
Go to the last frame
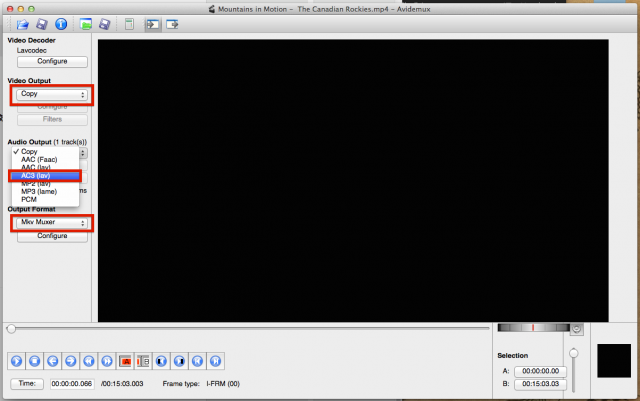(x=216, y=361)
